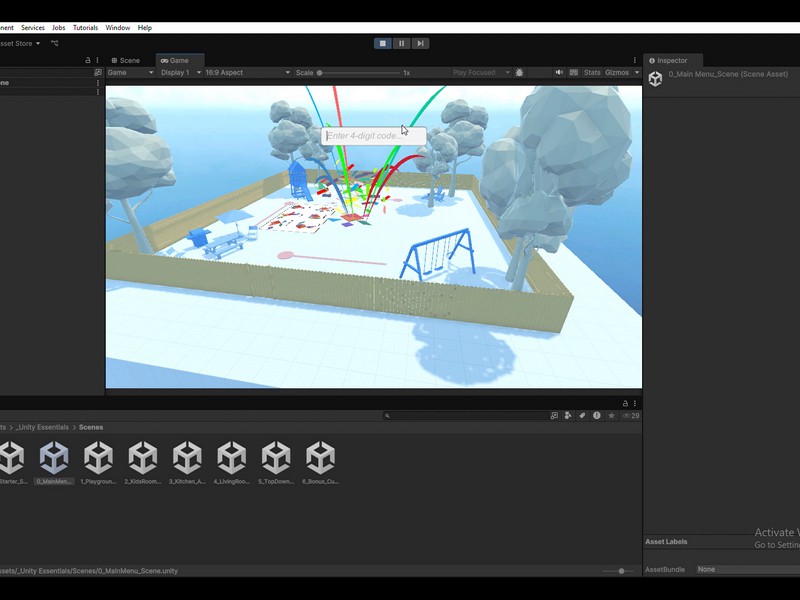Image resolution: width=800 pixels, height=600 pixels.
Task: Select the 1_Playground scene asset
Action: point(98,462)
